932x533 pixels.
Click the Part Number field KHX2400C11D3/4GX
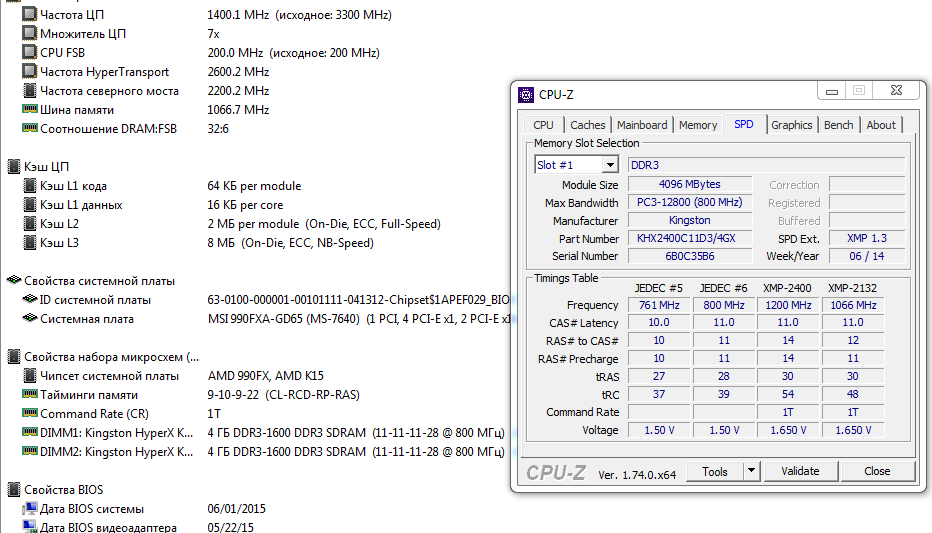[689, 238]
